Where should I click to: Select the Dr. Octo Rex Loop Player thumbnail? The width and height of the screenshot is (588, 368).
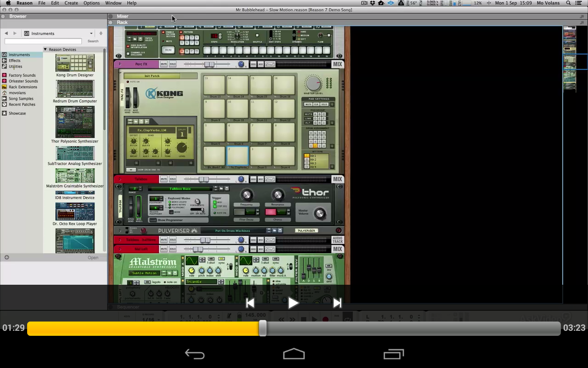pyautogui.click(x=75, y=212)
